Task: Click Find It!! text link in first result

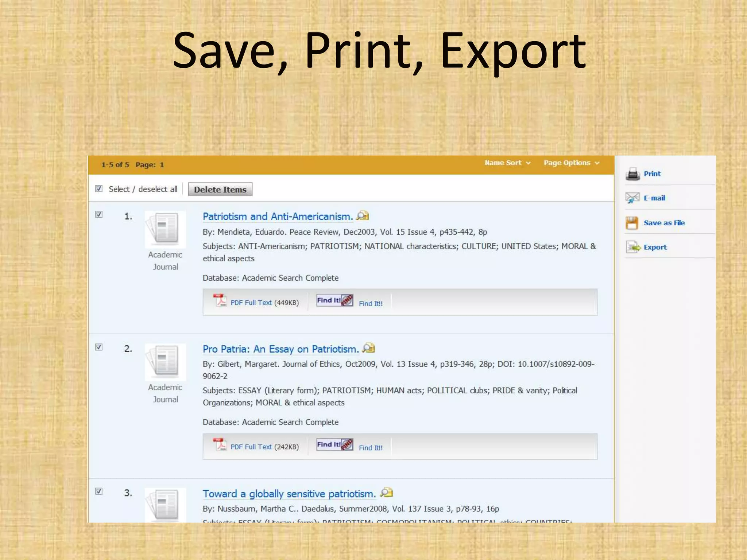Action: [x=371, y=304]
